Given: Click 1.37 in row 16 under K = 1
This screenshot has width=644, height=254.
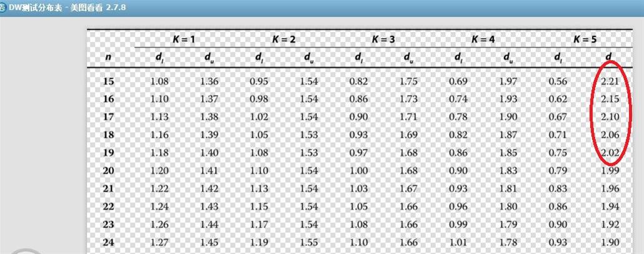Looking at the screenshot, I should [x=209, y=99].
